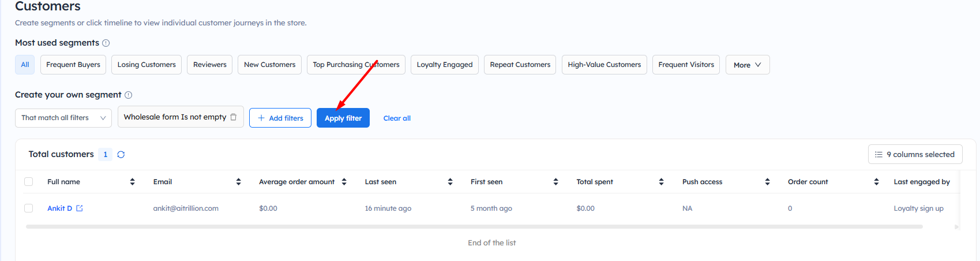Sort the Email column
980x261 pixels.
click(x=238, y=182)
